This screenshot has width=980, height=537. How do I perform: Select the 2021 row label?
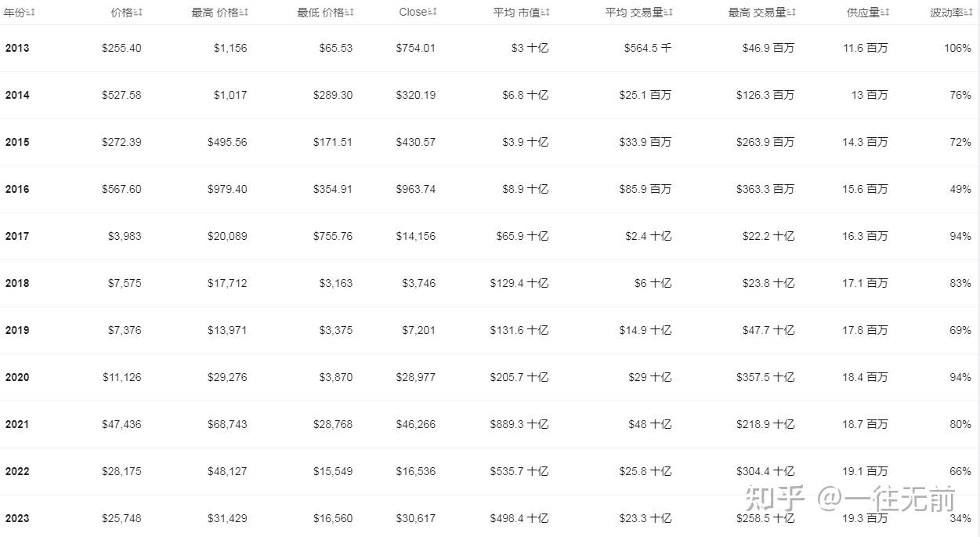point(17,424)
